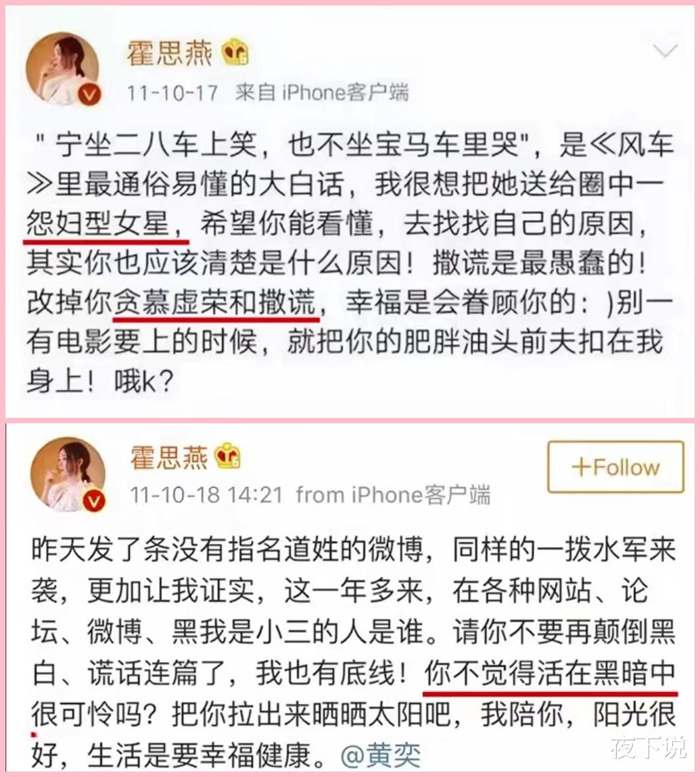Click the crown badge in second post
This screenshot has width=700, height=777.
pyautogui.click(x=227, y=456)
